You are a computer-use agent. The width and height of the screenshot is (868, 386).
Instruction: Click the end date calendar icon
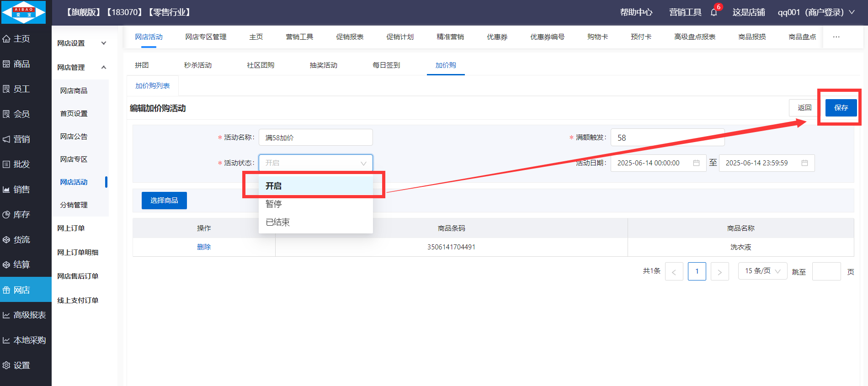coord(804,163)
